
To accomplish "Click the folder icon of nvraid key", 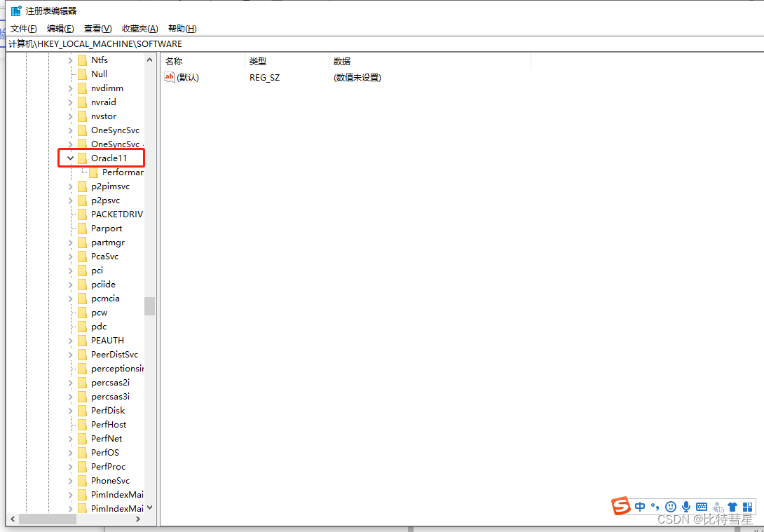I will [82, 102].
